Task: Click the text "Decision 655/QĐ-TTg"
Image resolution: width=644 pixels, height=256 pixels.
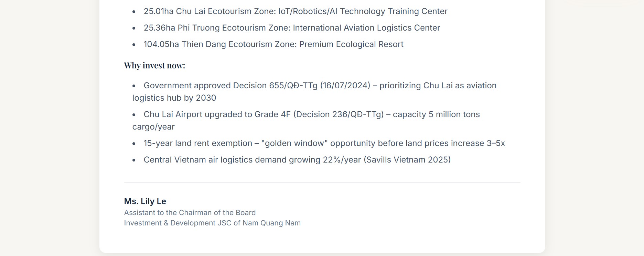Action: pos(275,86)
